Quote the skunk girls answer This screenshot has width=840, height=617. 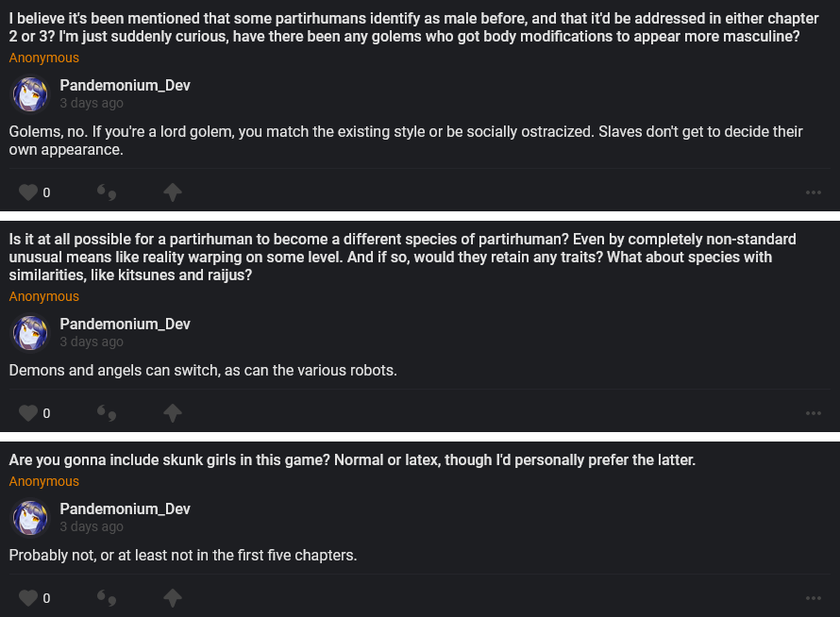coord(107,599)
